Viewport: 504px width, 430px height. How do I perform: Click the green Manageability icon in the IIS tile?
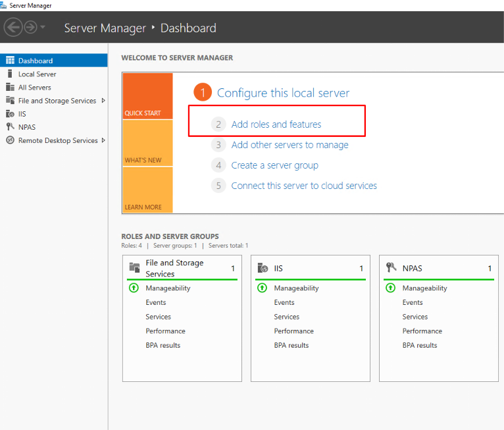pos(262,288)
